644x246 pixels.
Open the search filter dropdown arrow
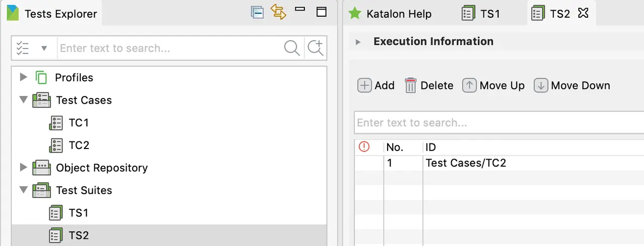pyautogui.click(x=44, y=48)
